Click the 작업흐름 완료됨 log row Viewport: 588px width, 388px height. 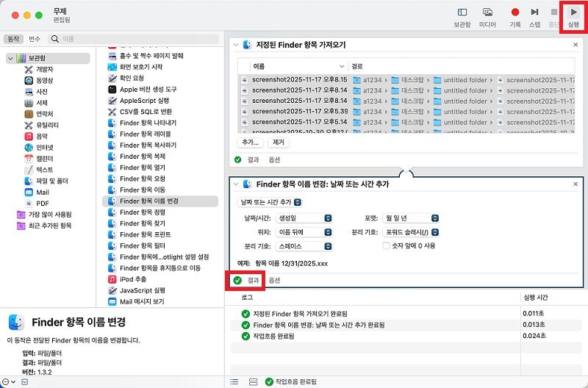406,337
